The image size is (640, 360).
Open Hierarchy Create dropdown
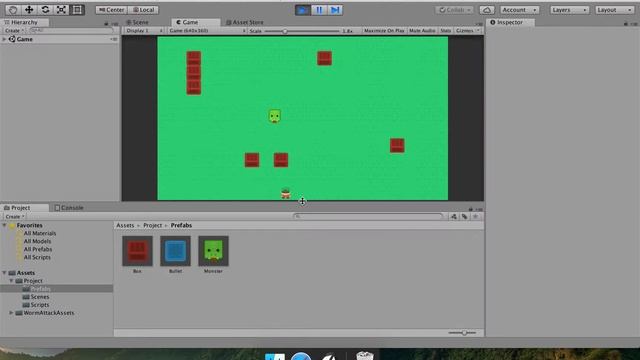pyautogui.click(x=14, y=31)
